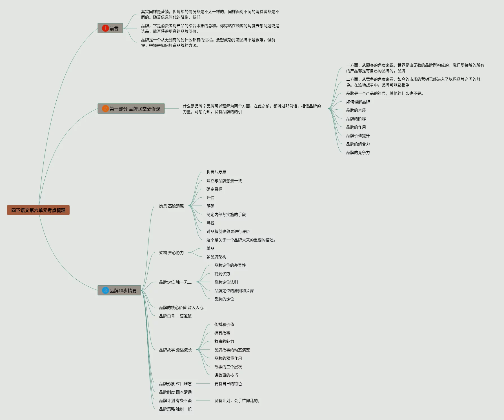The height and width of the screenshot is (420, 504).
Task: Click the 多品牌架构 leaf node
Action: [216, 257]
